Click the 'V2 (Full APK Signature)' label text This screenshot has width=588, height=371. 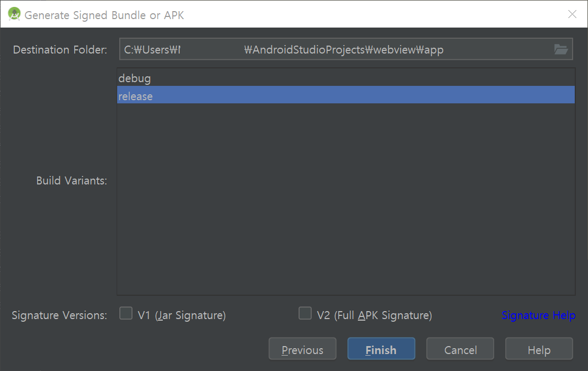pos(374,315)
